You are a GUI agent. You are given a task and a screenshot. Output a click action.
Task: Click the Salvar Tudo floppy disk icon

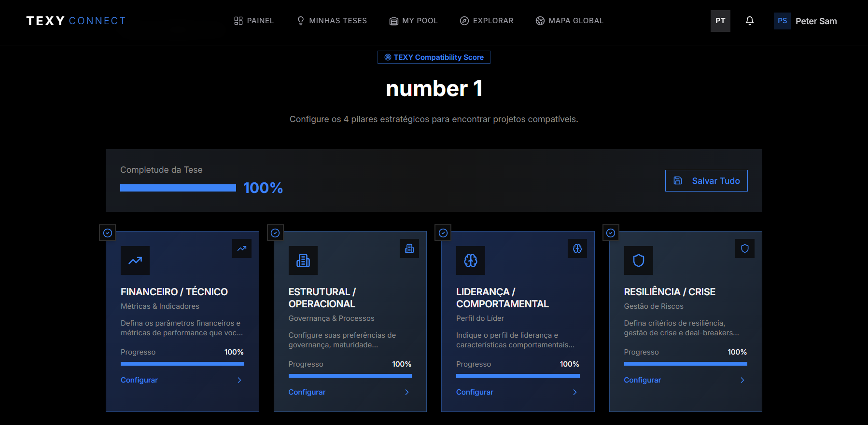point(678,180)
